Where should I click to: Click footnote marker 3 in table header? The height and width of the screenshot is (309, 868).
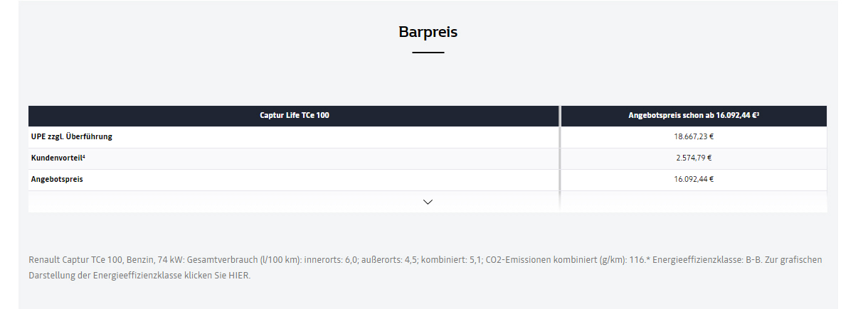pos(758,114)
